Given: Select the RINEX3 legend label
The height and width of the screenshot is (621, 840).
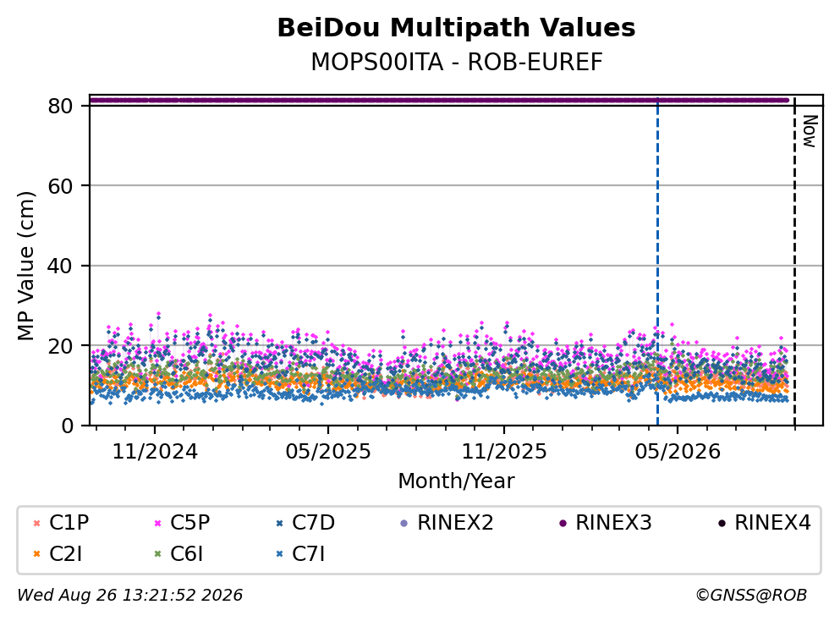Looking at the screenshot, I should tap(613, 522).
